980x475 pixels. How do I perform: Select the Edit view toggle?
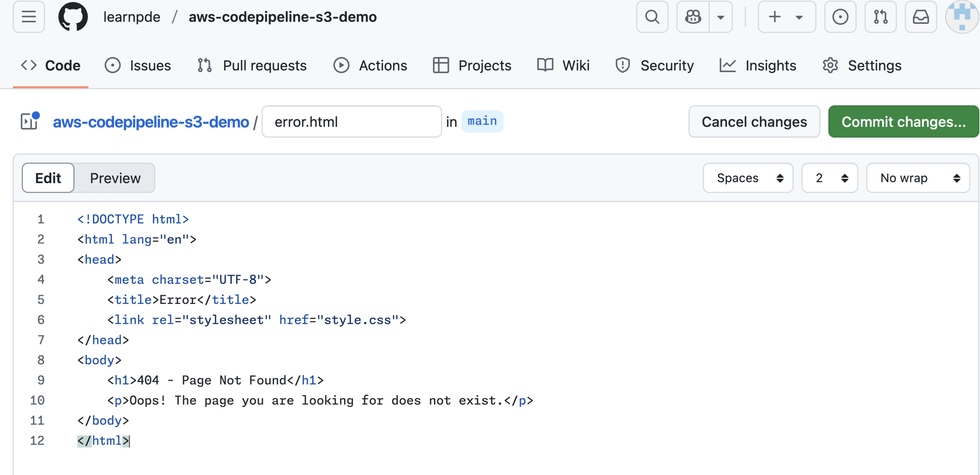48,178
